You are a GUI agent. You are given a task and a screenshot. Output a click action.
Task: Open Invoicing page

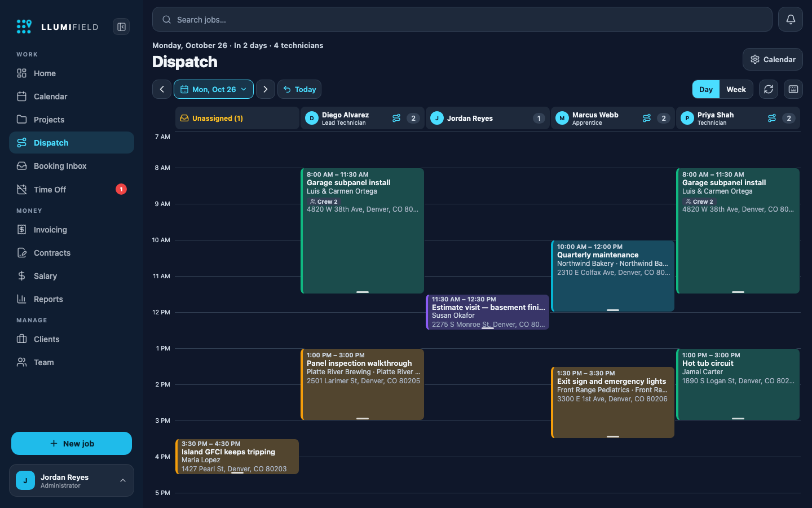[72, 230]
